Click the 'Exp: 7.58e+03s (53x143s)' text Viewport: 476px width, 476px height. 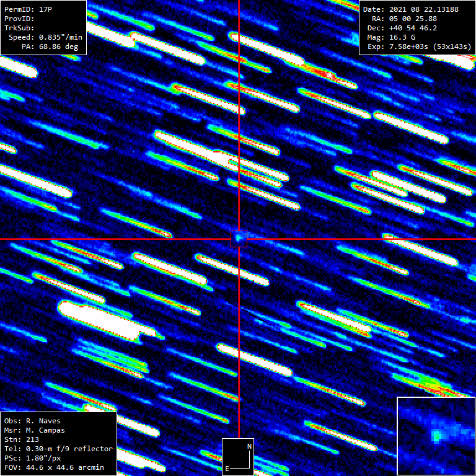420,46
